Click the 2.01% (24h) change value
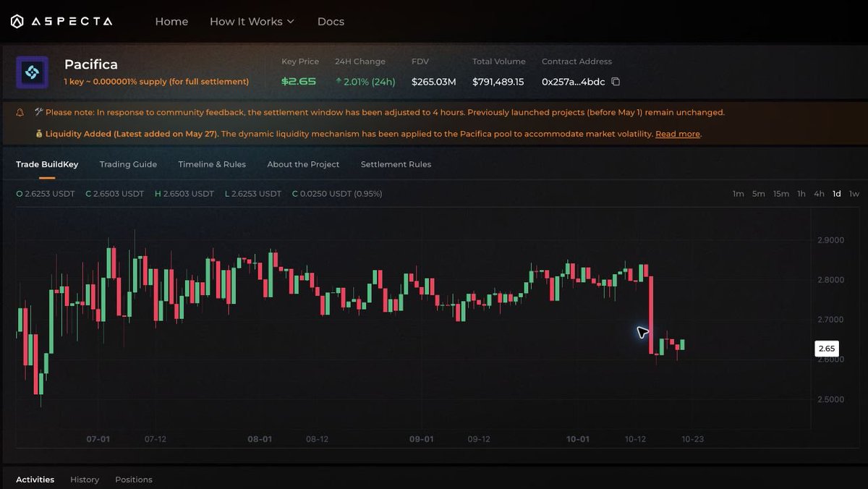The height and width of the screenshot is (489, 868). coord(369,82)
